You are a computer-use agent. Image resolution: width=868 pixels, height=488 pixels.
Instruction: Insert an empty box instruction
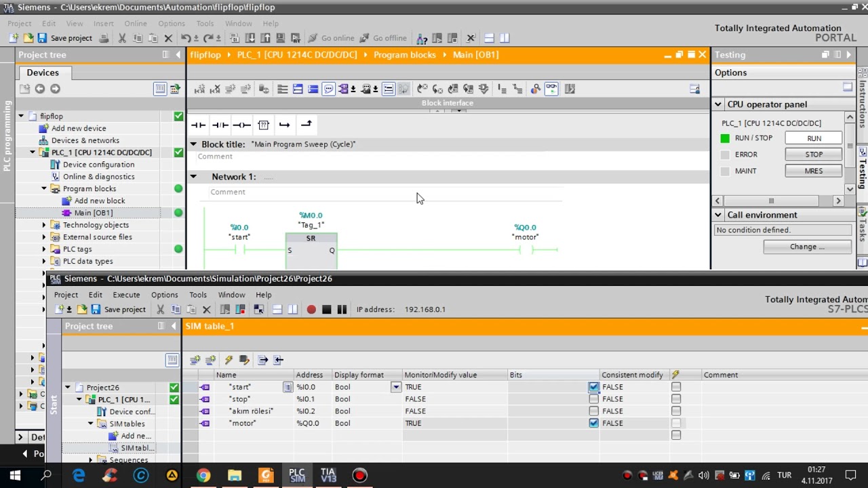(x=263, y=125)
